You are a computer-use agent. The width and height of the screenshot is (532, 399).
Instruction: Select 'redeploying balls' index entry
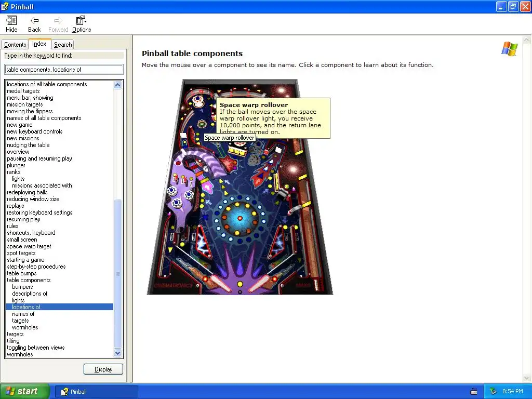(x=27, y=192)
